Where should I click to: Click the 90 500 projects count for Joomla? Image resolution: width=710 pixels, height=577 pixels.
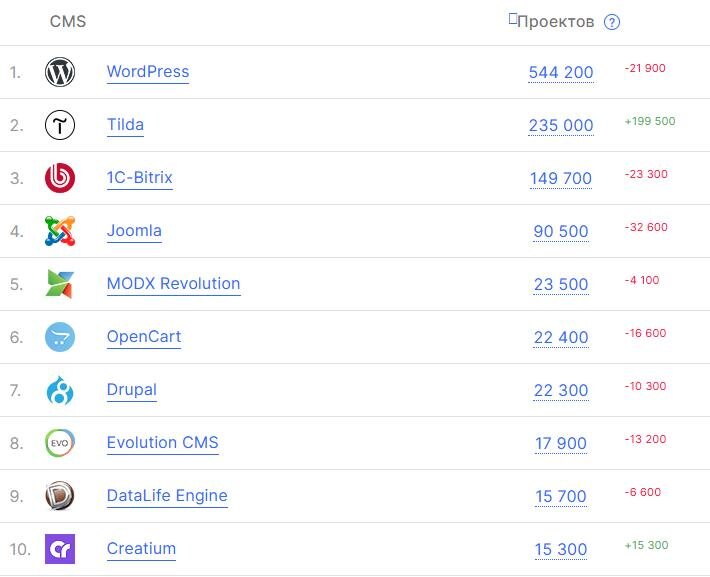tap(561, 231)
